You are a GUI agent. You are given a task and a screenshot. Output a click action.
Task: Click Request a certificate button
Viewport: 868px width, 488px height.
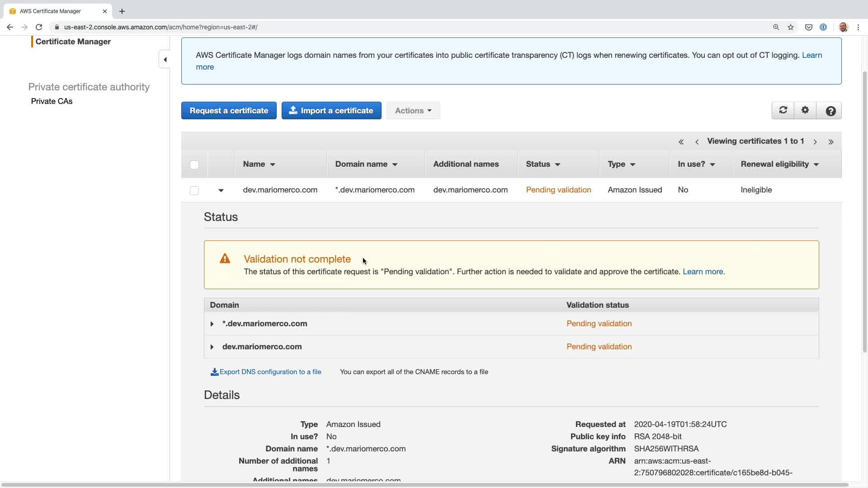[x=229, y=111]
